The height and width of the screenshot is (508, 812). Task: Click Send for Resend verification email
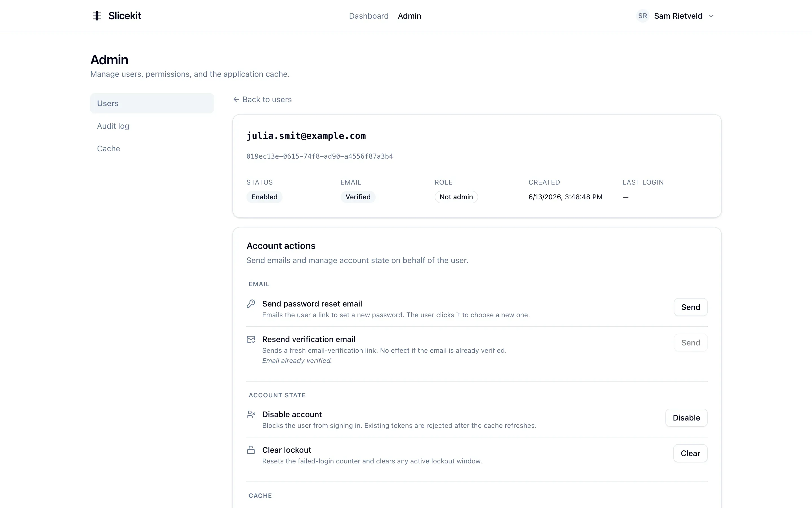690,343
